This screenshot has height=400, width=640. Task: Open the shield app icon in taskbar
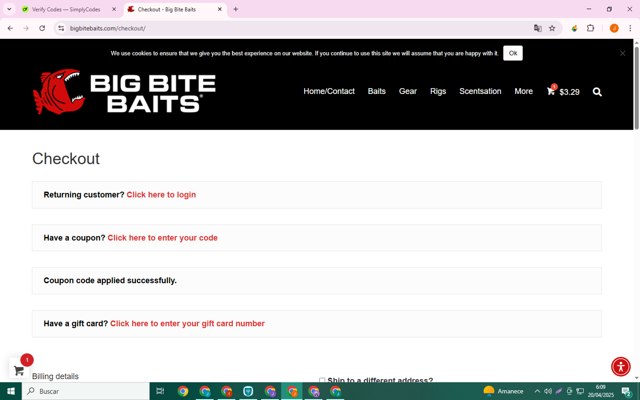(x=248, y=391)
